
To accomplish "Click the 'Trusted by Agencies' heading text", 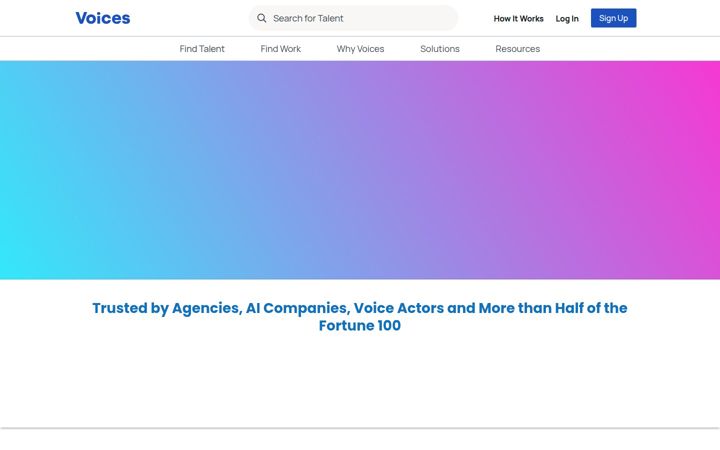I will [x=360, y=316].
